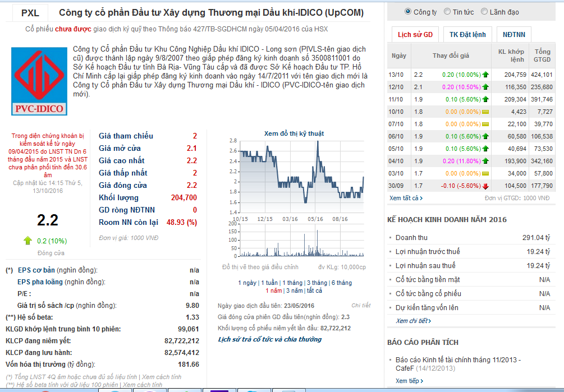Click the KL khớp lệnh column header

tap(510, 56)
